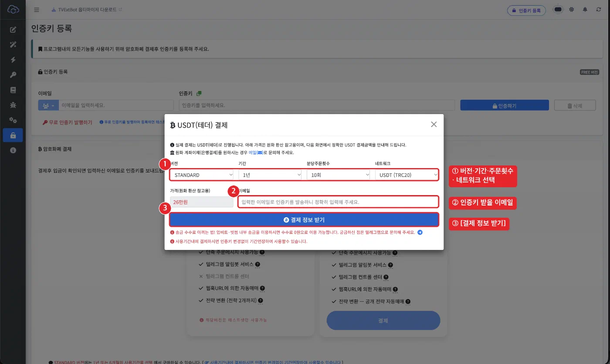
Task: Toggle the hamburger menu in the header
Action: (37, 10)
